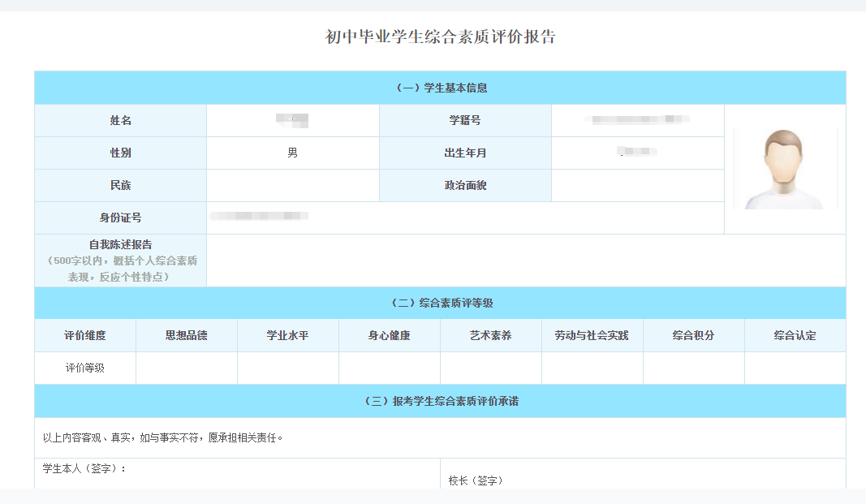Select the 学生基本信息 section header
This screenshot has height=504, width=866.
(x=440, y=88)
